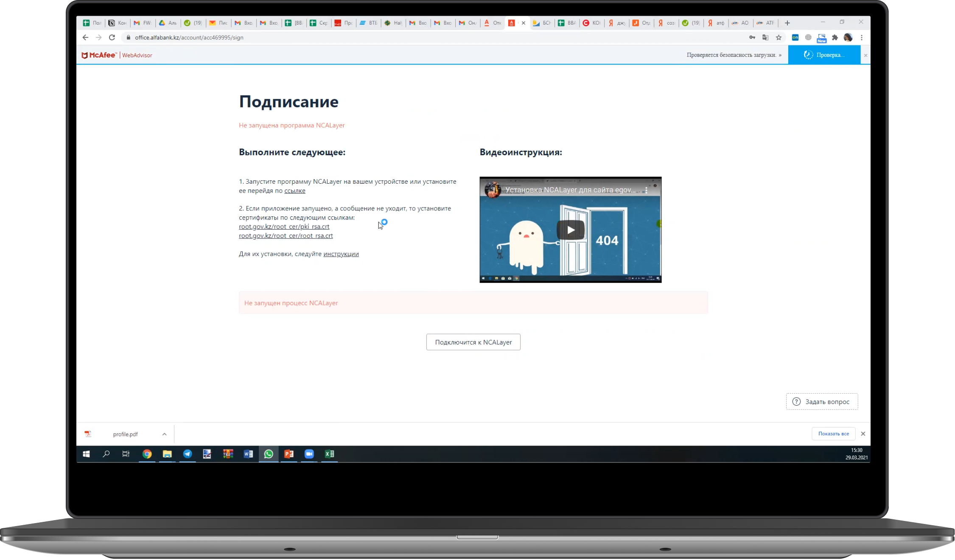Expand the profile.pdf download options chevron
The image size is (955, 560).
[165, 434]
